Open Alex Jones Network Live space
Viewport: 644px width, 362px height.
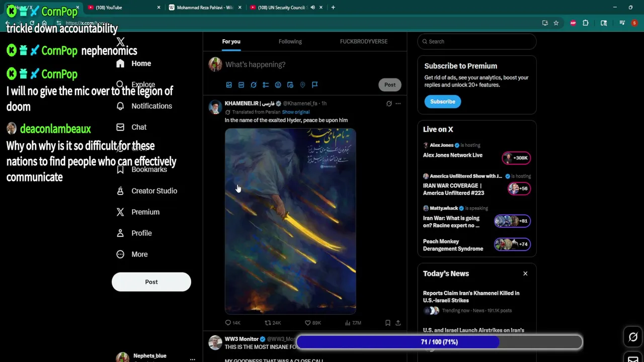(453, 155)
